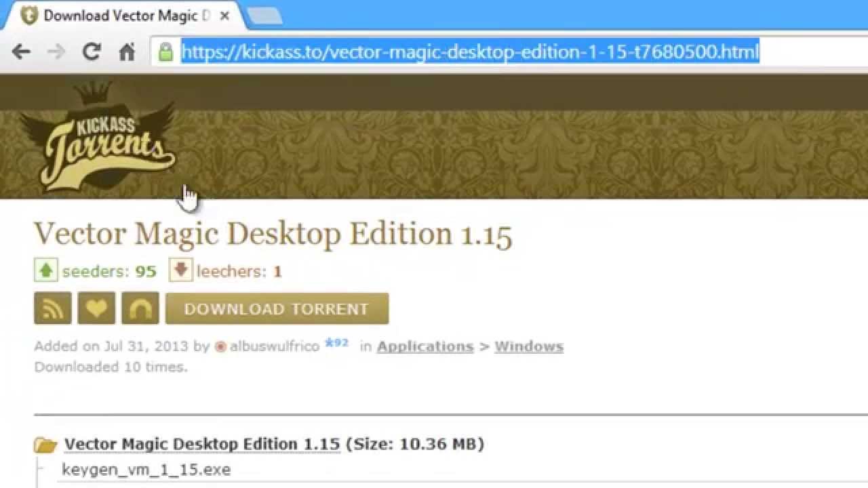This screenshot has width=868, height=488.
Task: Click the Vector Magic Desktop Edition link
Action: pyautogui.click(x=201, y=444)
